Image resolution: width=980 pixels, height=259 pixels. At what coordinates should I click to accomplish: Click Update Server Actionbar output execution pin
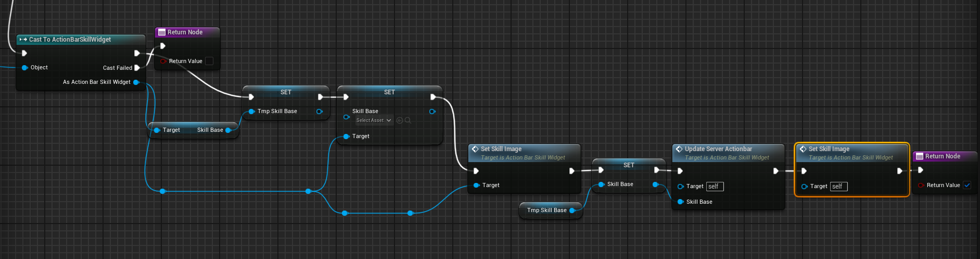776,171
